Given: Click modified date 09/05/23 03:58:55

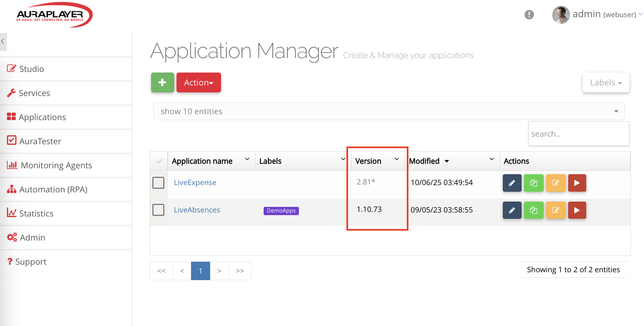Looking at the screenshot, I should 442,210.
